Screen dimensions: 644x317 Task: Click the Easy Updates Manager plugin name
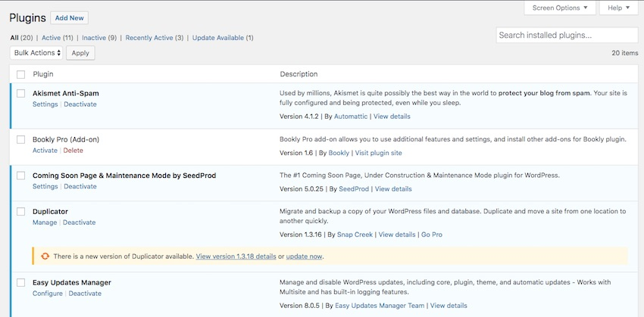tap(72, 282)
